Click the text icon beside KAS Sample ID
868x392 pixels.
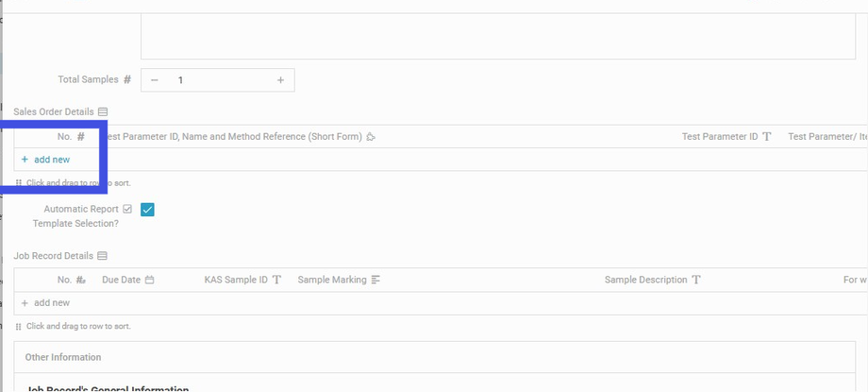[x=276, y=280]
